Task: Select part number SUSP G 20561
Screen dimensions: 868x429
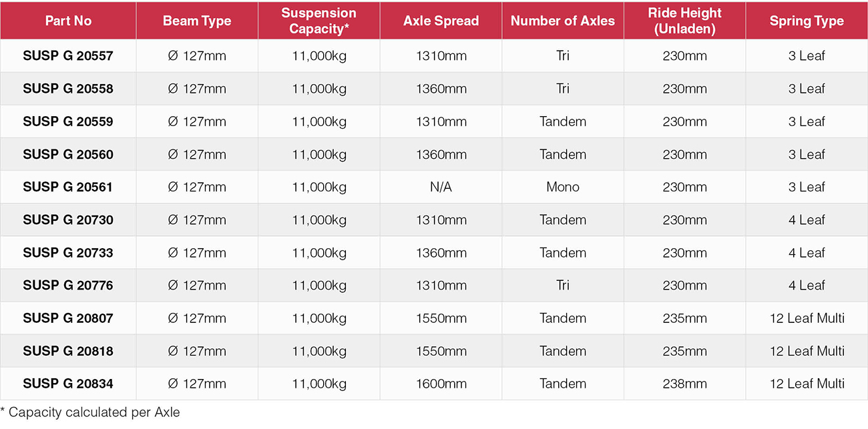Action: click(x=68, y=187)
